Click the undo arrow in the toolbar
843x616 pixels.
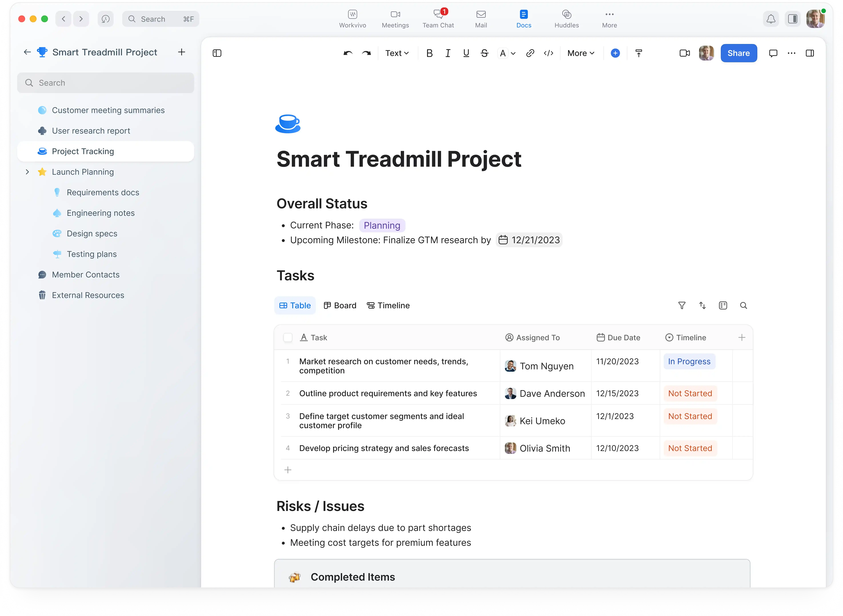(348, 53)
